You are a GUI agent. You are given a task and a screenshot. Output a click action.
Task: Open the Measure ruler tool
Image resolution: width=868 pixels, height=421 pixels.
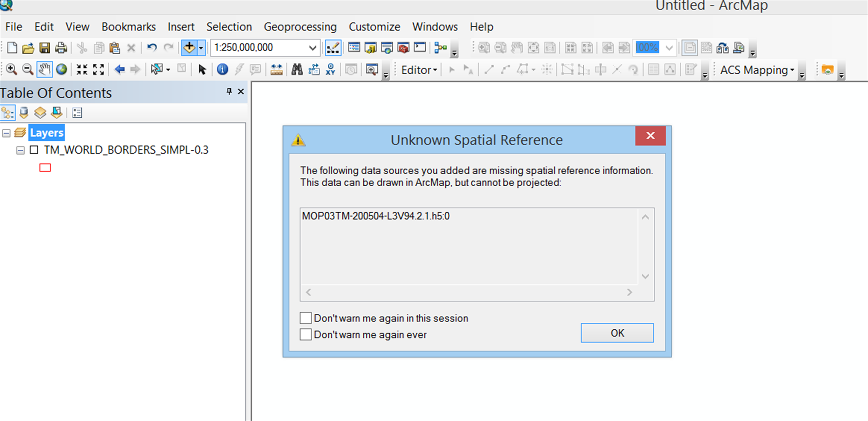[276, 69]
